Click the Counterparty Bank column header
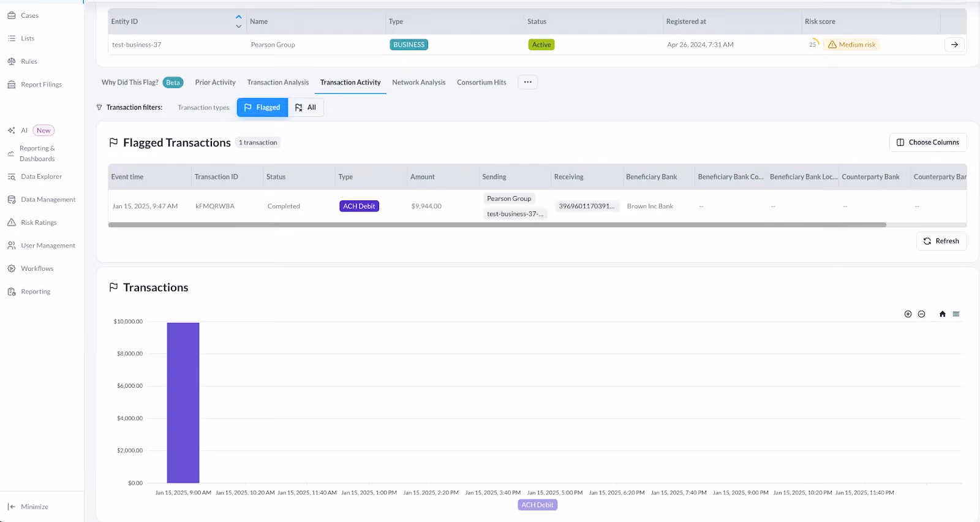The width and height of the screenshot is (980, 522). point(875,177)
